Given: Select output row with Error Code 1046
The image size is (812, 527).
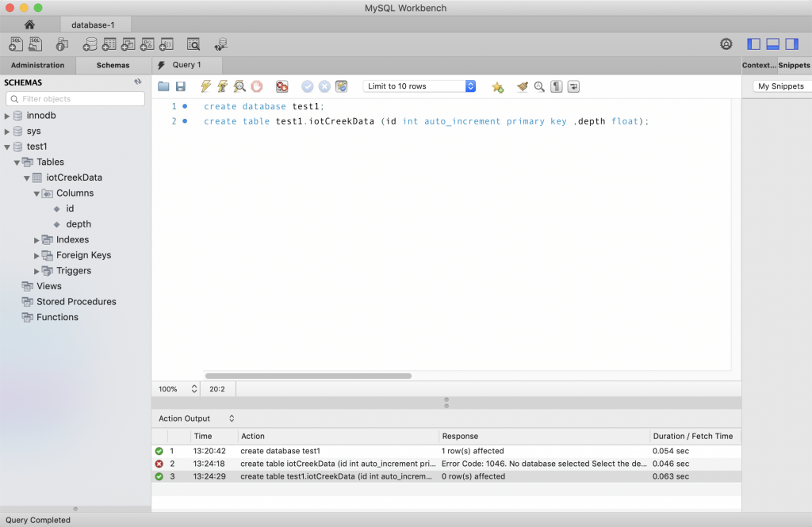Looking at the screenshot, I should point(446,464).
